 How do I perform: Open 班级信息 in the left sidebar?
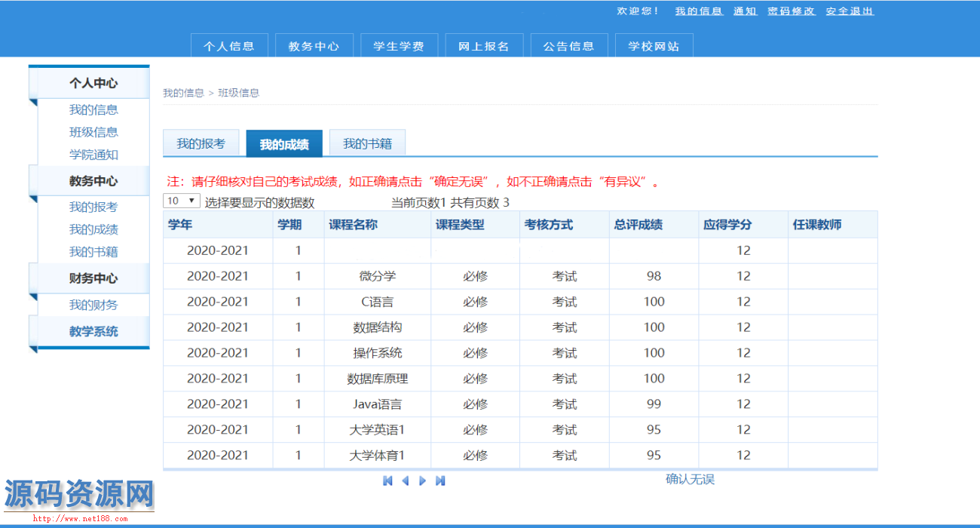pos(93,132)
